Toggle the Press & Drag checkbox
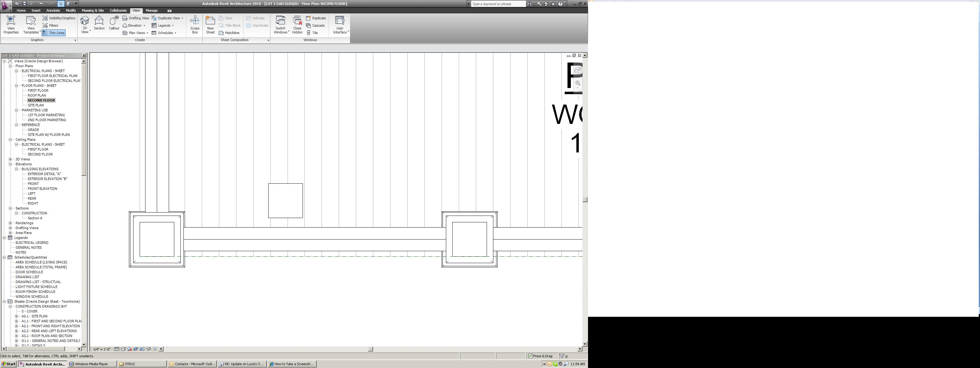The height and width of the screenshot is (368, 980). click(530, 356)
